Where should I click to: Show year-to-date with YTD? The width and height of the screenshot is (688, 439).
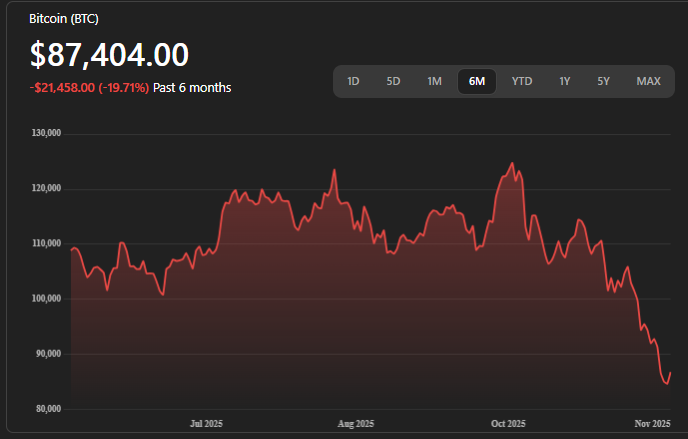[x=522, y=81]
